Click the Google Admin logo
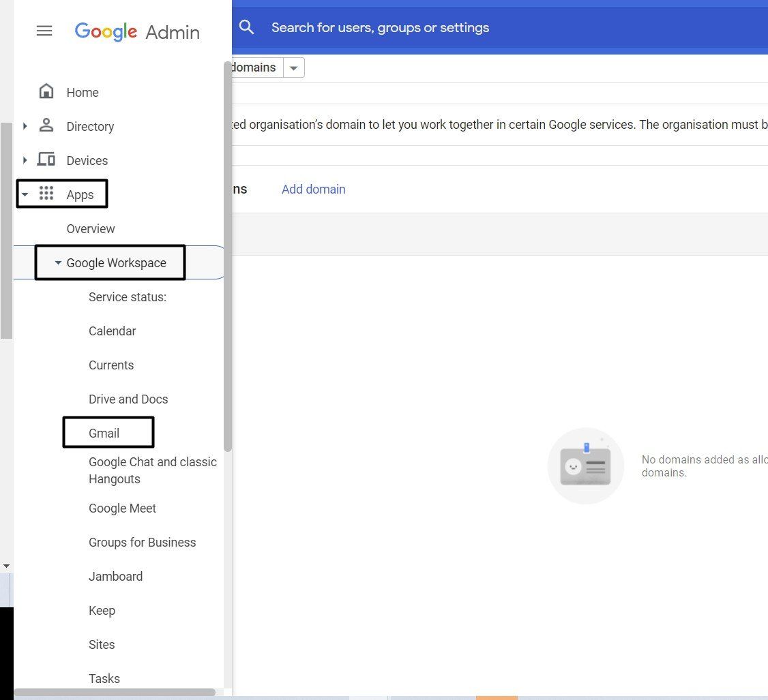 (136, 31)
